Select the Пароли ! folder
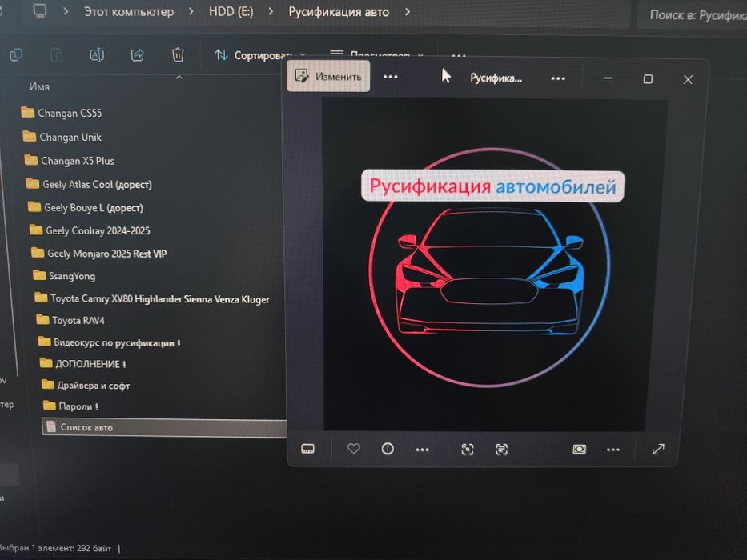This screenshot has height=560, width=747. click(70, 406)
